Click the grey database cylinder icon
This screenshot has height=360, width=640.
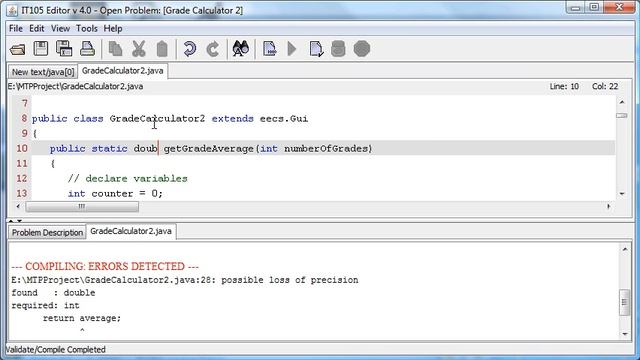pyautogui.click(x=338, y=49)
